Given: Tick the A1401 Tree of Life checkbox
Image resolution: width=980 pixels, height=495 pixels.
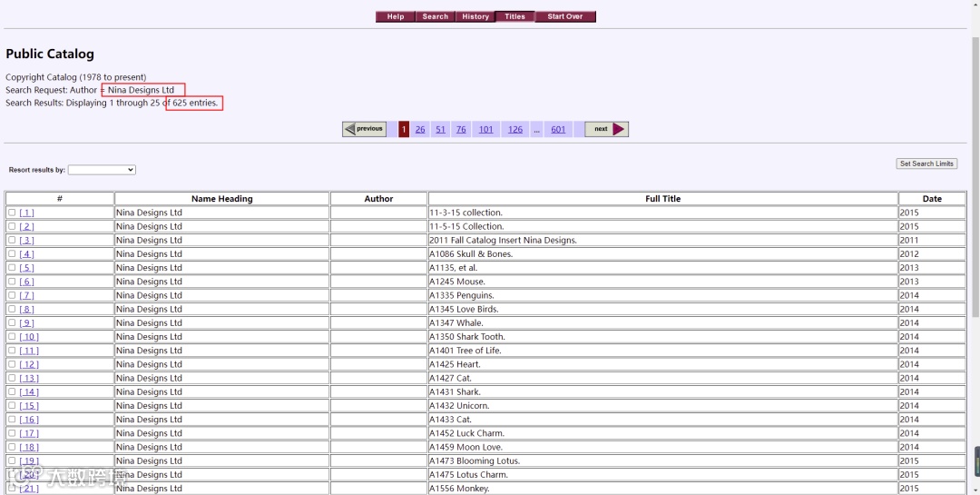Looking at the screenshot, I should tap(12, 351).
